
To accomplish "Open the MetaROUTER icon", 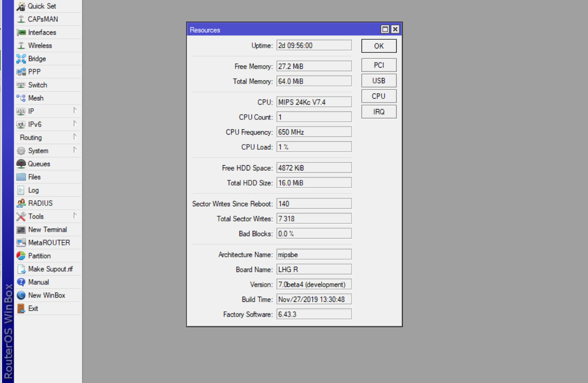I will (21, 242).
